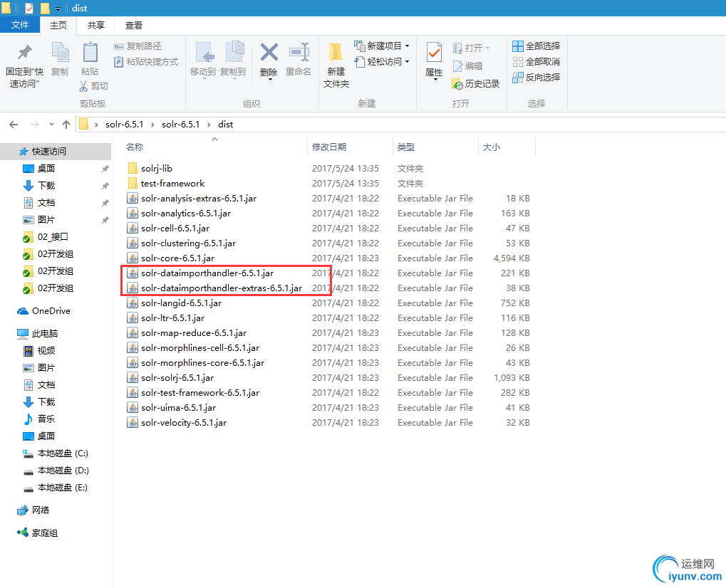Image resolution: width=726 pixels, height=588 pixels.
Task: Click dist breadcrumb in address bar
Action: tap(225, 125)
